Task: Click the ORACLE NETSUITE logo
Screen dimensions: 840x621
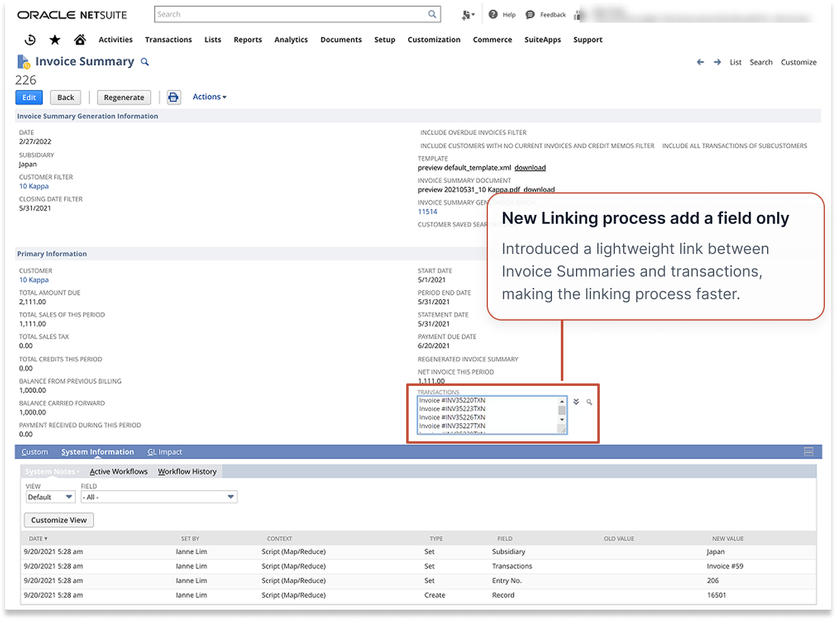Action: click(x=72, y=14)
